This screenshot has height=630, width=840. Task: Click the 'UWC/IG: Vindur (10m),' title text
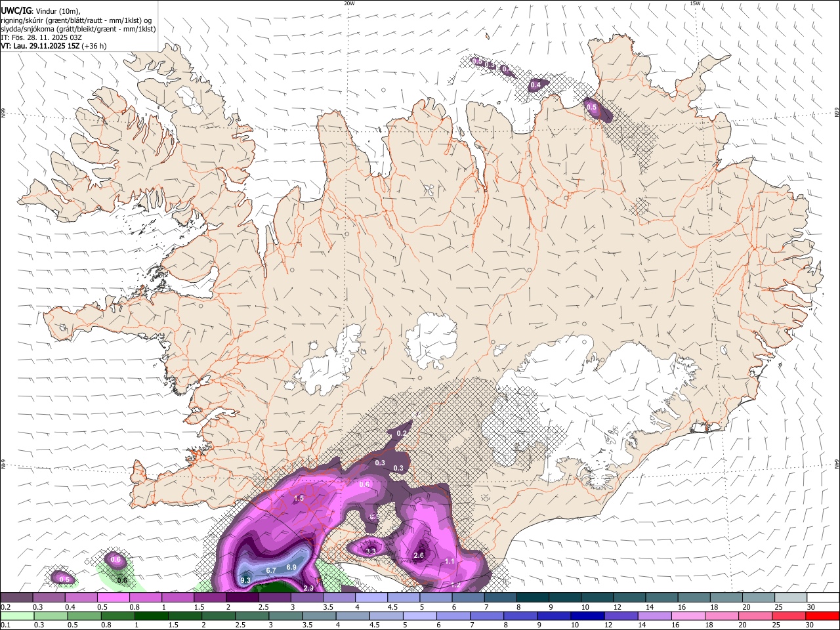(x=41, y=11)
